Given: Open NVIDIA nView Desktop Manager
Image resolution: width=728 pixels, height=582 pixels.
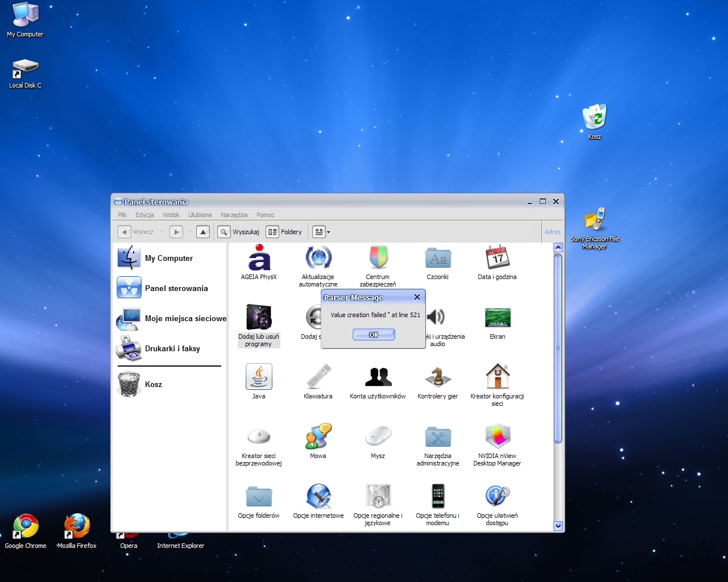Looking at the screenshot, I should [497, 438].
